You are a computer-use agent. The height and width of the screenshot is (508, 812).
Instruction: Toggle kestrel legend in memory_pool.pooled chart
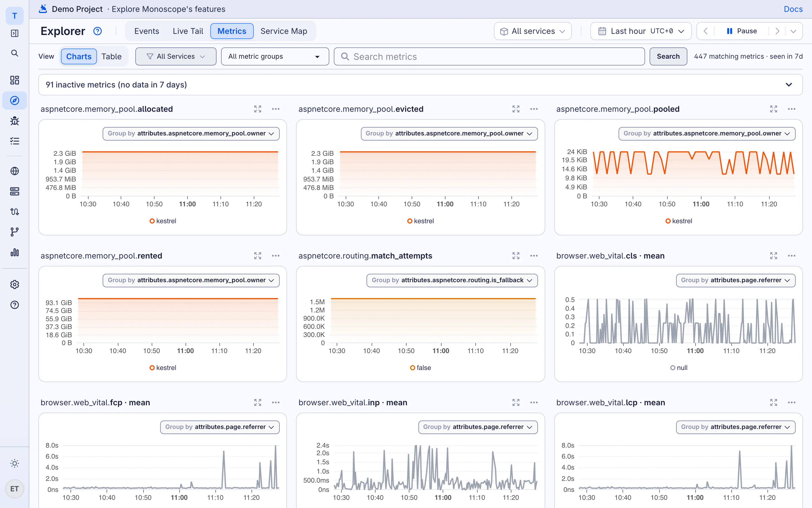click(x=678, y=221)
